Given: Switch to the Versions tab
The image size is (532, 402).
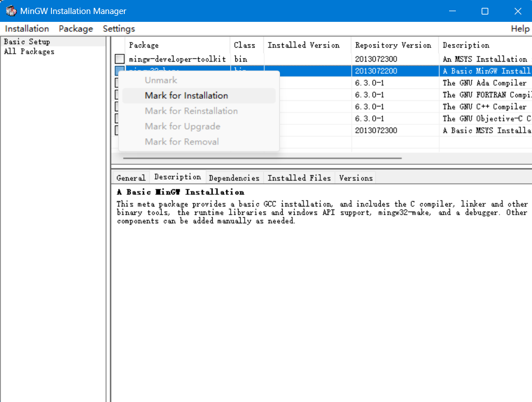Looking at the screenshot, I should pos(356,177).
